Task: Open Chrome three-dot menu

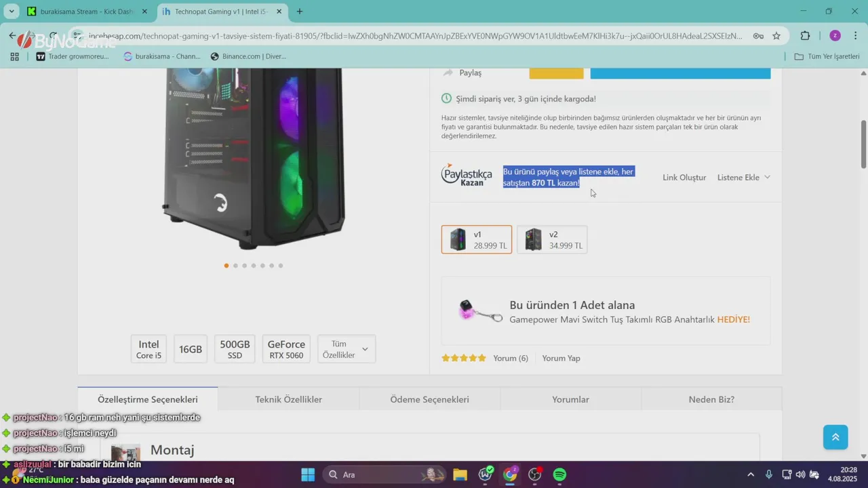Action: click(x=854, y=36)
